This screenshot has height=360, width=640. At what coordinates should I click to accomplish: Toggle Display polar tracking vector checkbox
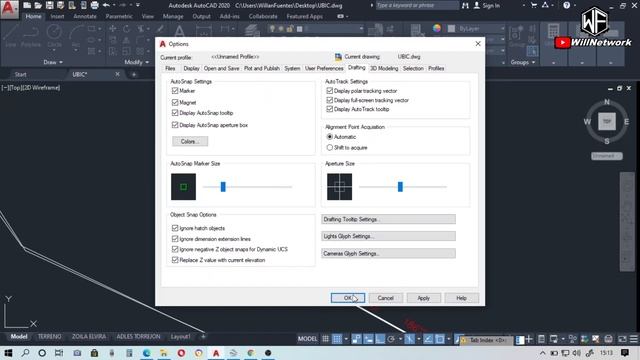coord(330,91)
